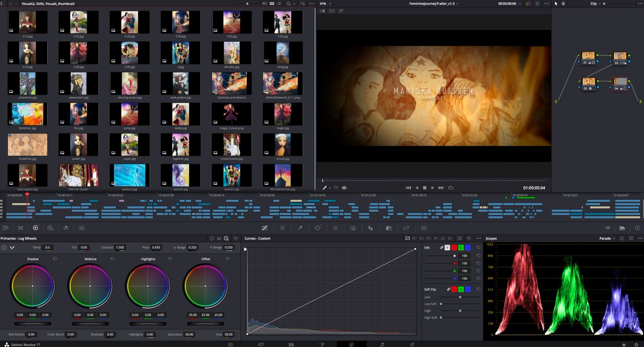Show the Keyframes panel icon

point(608,228)
